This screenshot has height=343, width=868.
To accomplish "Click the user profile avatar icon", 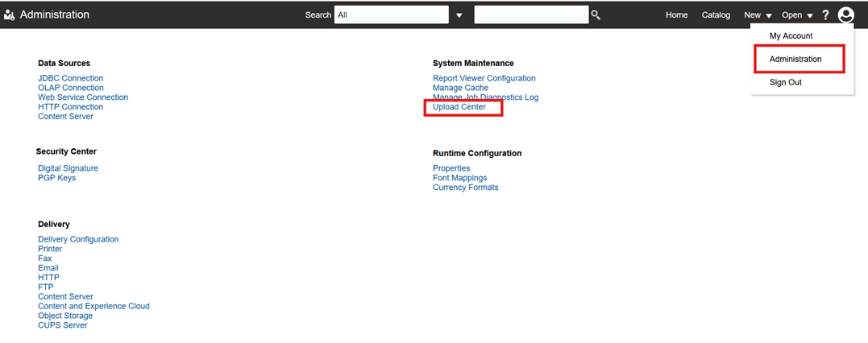I will pos(846,15).
